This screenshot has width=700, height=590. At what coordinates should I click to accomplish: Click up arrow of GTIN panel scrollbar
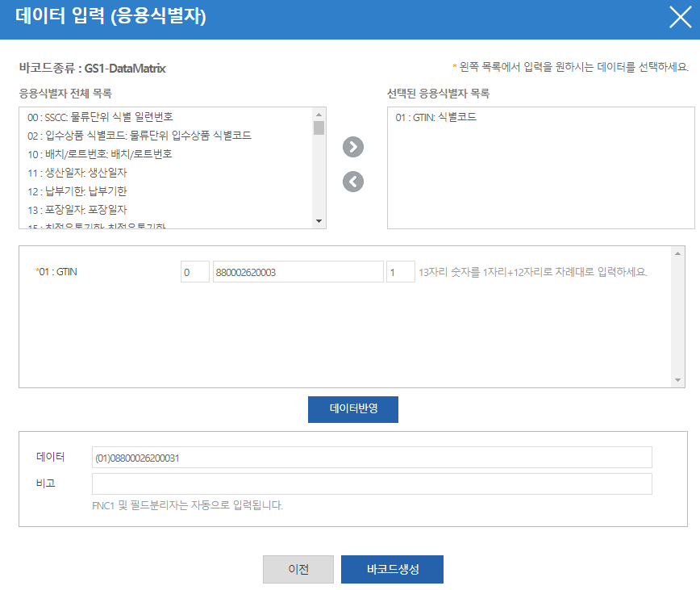click(677, 253)
